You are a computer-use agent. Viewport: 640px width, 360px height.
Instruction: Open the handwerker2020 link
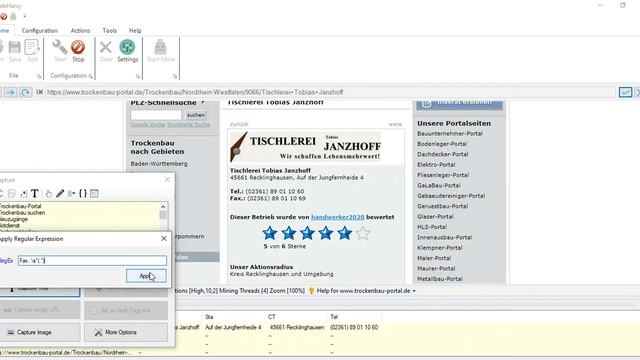coord(338,217)
